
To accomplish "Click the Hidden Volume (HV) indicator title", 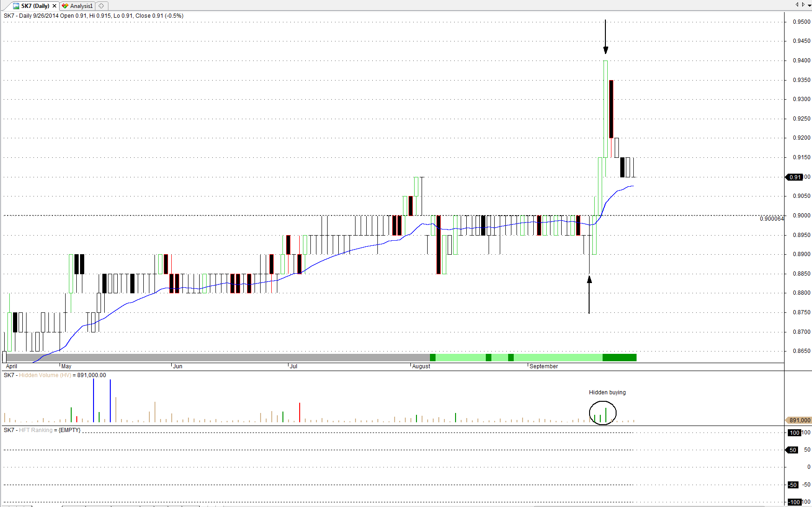I will 45,375.
